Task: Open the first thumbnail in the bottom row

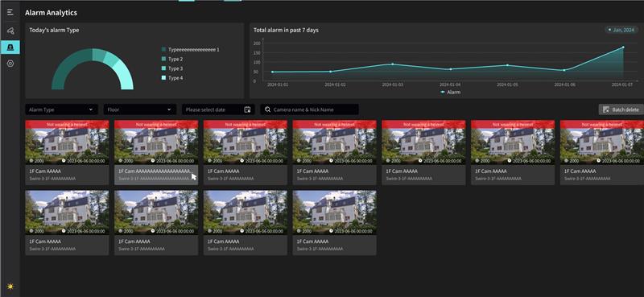Action: [67, 212]
